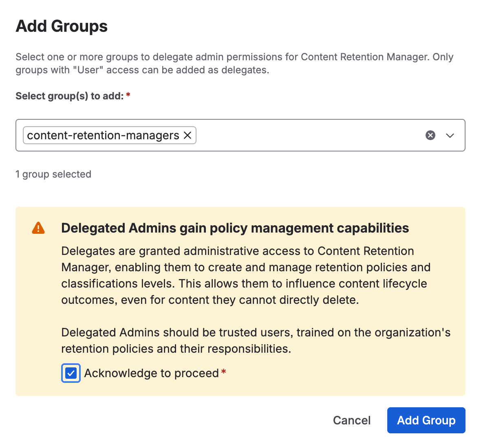This screenshot has height=448, width=481.
Task: Click the 'Delegated Admins gain policy management capabilities' heading
Action: click(235, 228)
